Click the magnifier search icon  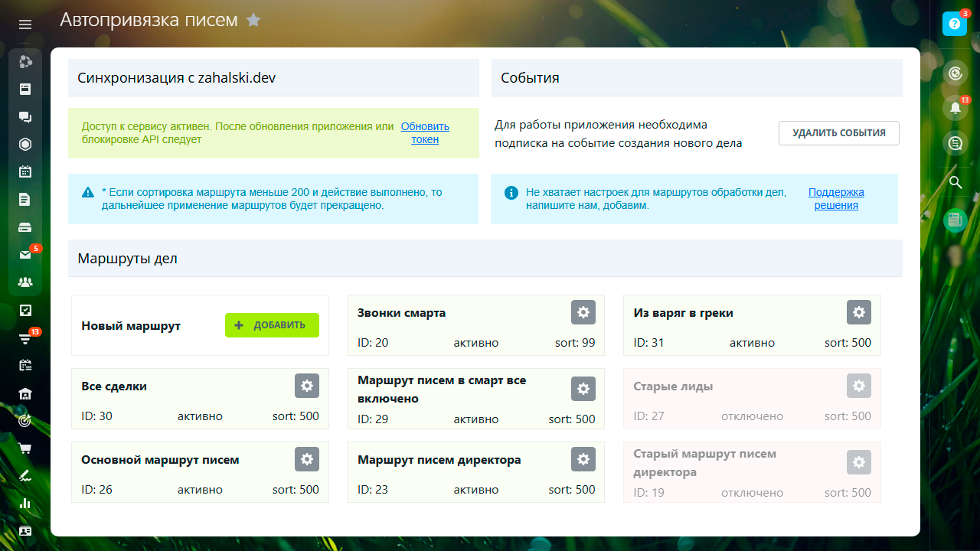[x=955, y=182]
